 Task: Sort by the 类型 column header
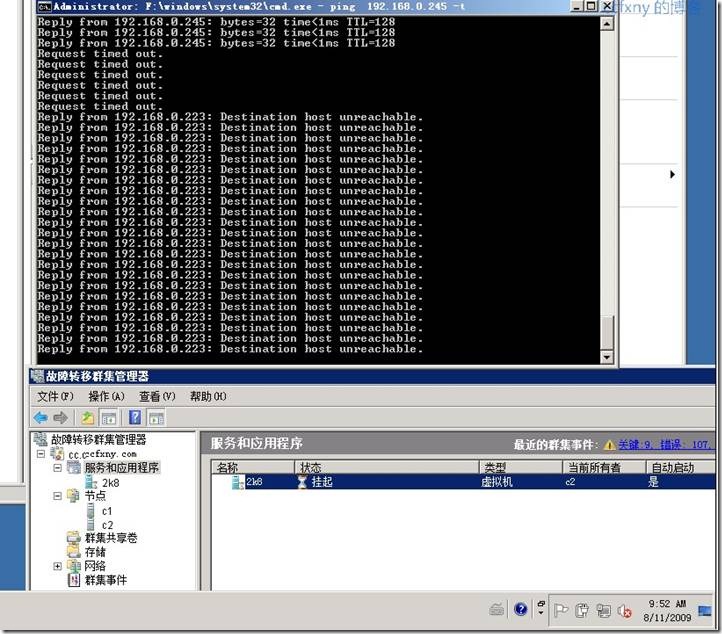pyautogui.click(x=521, y=467)
